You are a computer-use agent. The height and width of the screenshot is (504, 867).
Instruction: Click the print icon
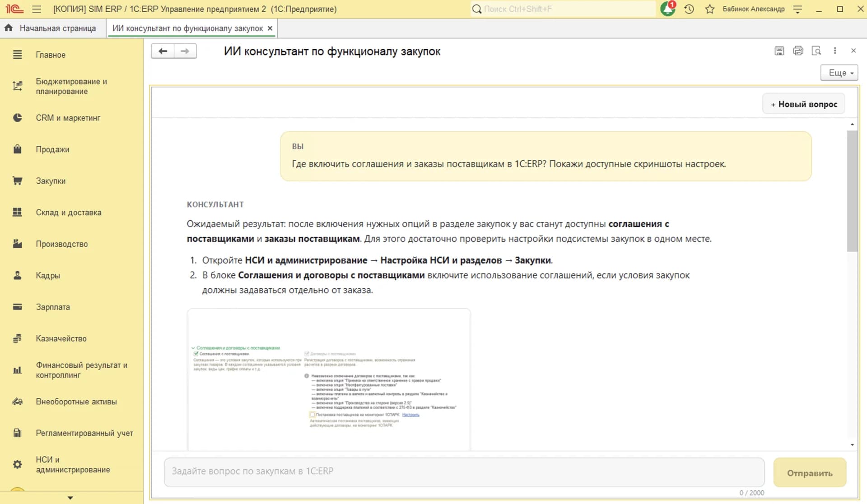(798, 51)
